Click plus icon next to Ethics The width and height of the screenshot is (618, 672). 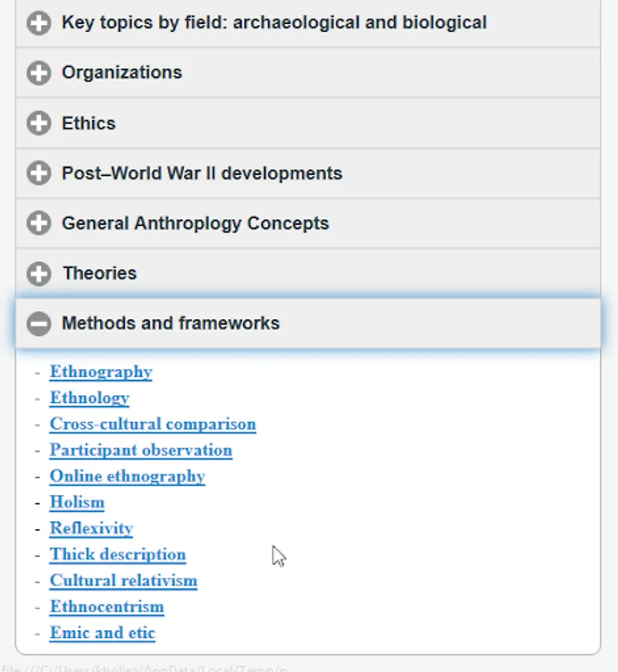click(x=39, y=123)
